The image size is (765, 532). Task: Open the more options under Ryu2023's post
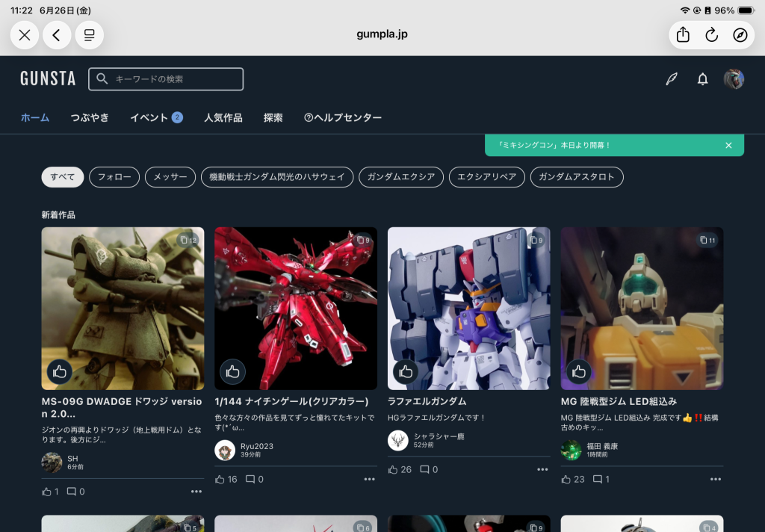click(x=369, y=480)
